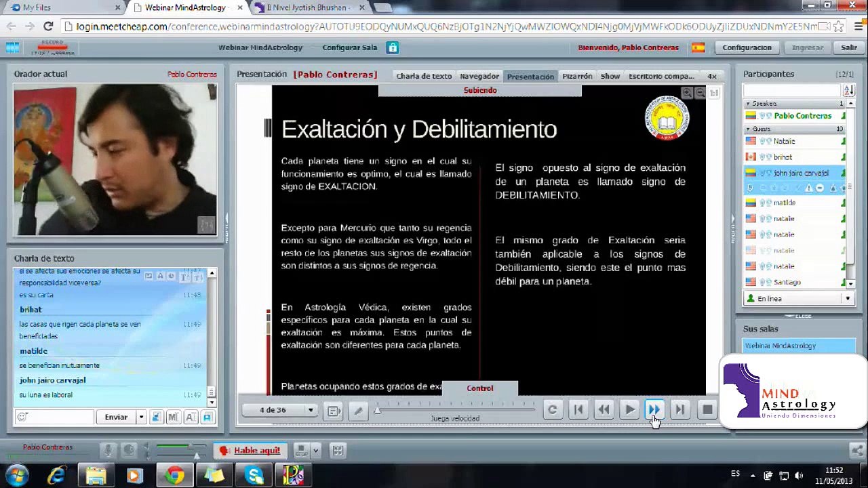The height and width of the screenshot is (488, 868).
Task: Toggle the microphone icon in bottom bar
Action: [107, 450]
